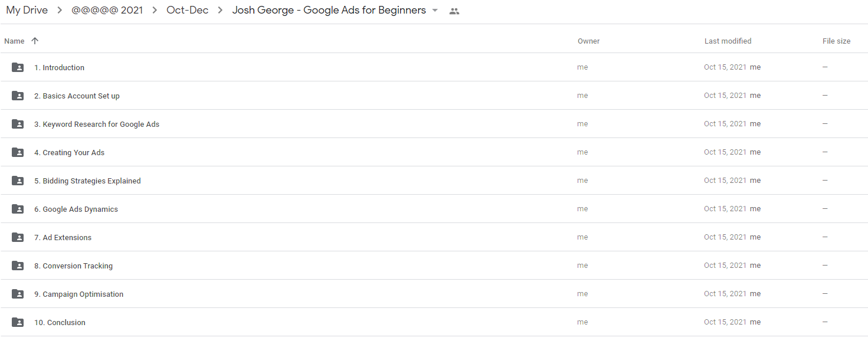Select the 10. Conclusion folder icon
Viewport: 868px width, 344px height.
18,322
